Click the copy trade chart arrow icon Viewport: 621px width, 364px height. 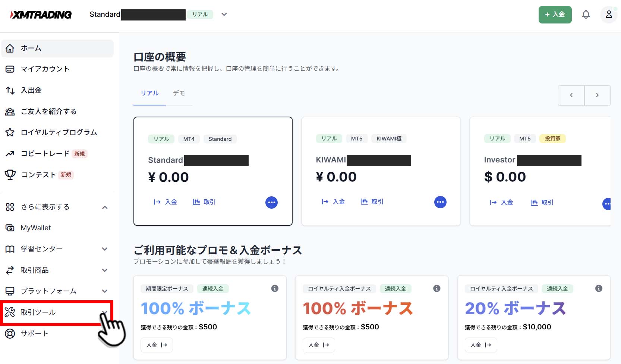10,153
